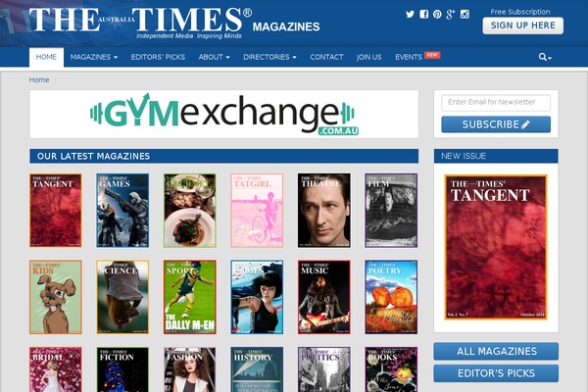
Task: Open the Fiction magazine cover
Action: pyautogui.click(x=122, y=369)
